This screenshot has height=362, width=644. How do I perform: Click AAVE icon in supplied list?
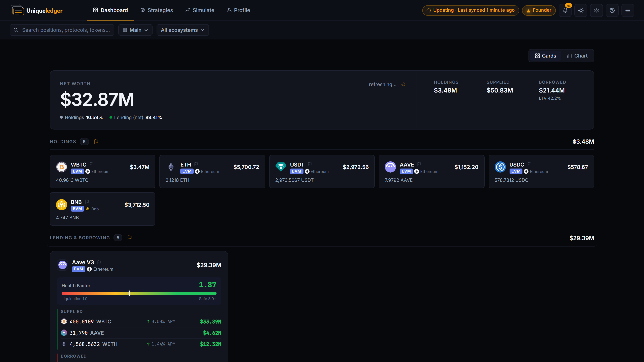[64, 332]
